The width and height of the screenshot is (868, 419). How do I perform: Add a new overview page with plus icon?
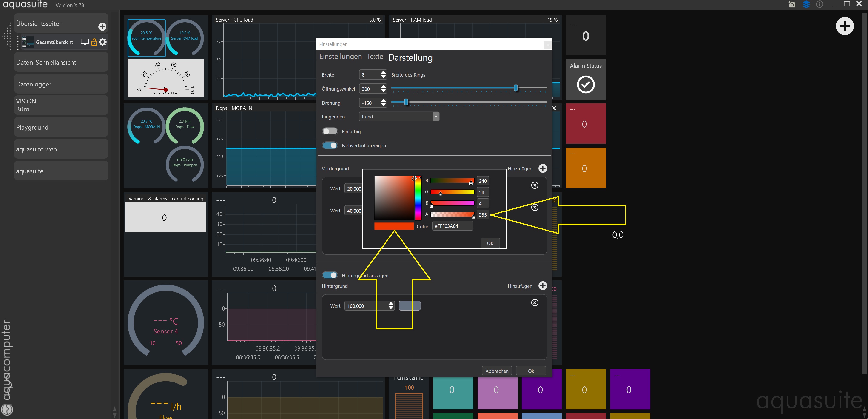tap(102, 27)
